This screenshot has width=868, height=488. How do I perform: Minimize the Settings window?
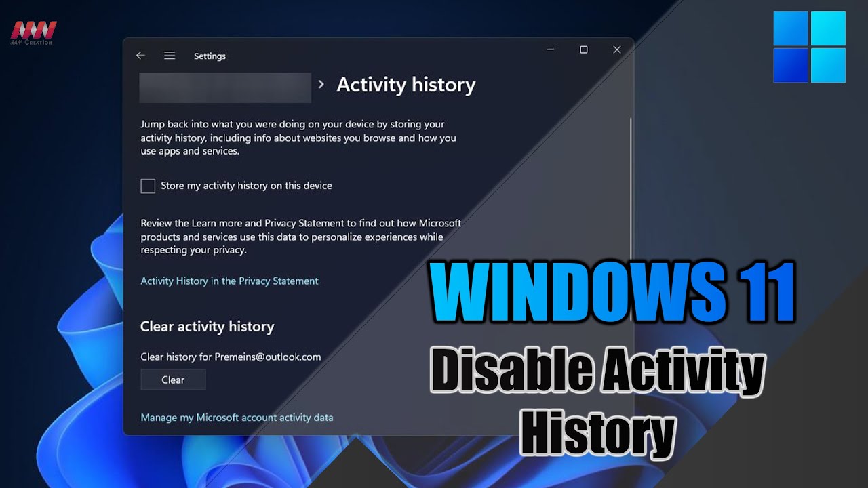(x=551, y=49)
